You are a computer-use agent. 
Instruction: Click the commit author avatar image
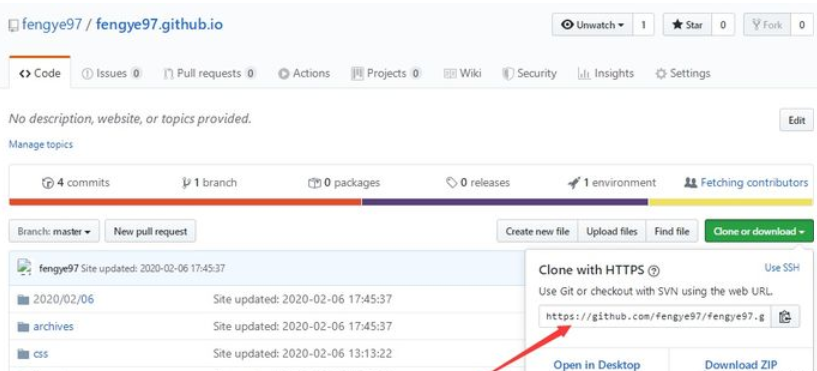(x=23, y=267)
